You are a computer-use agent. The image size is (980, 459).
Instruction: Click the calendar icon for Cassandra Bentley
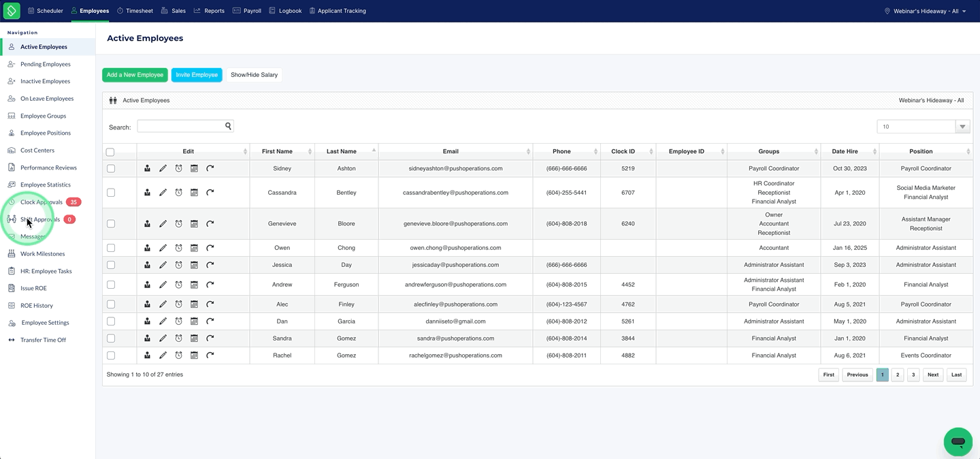pos(194,193)
